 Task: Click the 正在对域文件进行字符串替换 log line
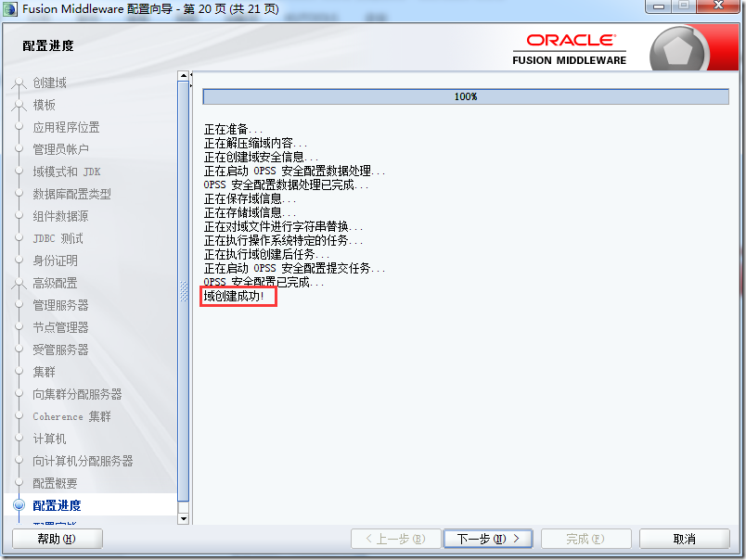tap(283, 226)
